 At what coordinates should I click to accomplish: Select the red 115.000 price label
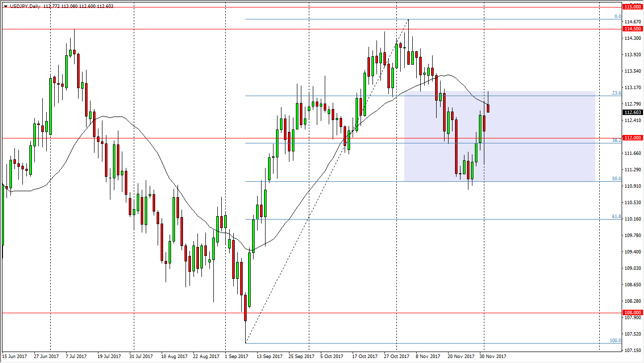click(632, 7)
